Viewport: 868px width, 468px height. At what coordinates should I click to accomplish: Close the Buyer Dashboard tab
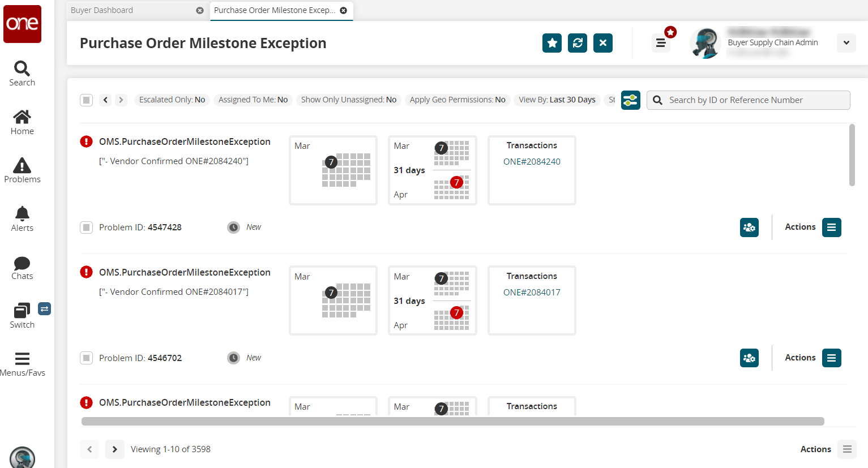[200, 11]
